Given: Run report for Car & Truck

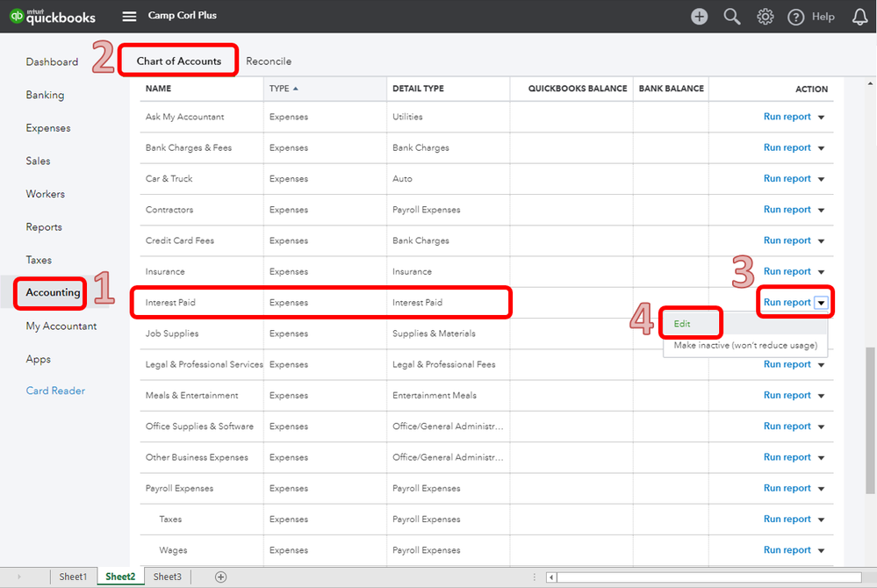Looking at the screenshot, I should pyautogui.click(x=787, y=178).
